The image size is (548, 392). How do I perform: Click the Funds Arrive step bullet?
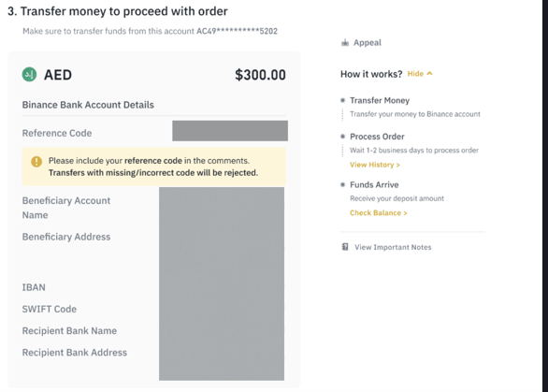343,184
